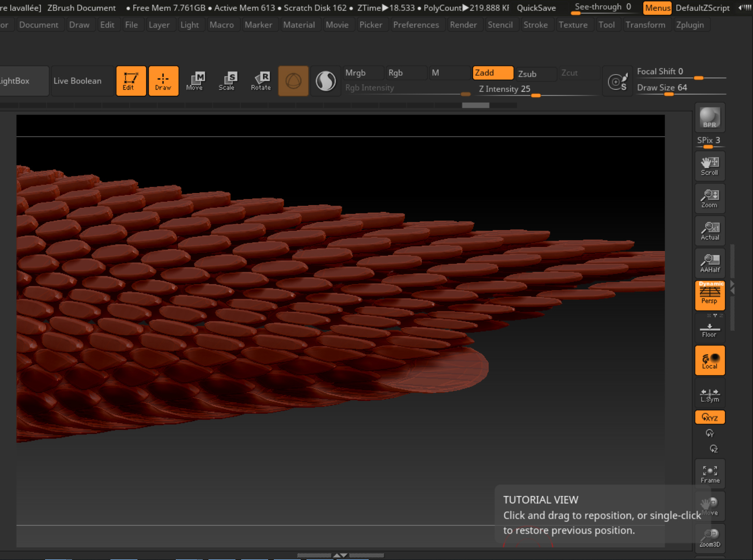Toggle Local transformations button

coord(710,360)
